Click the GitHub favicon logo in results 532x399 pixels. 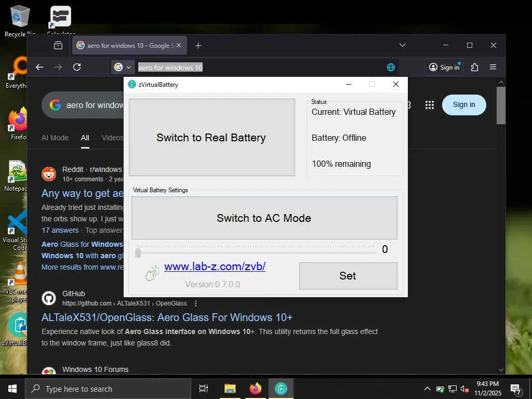click(x=49, y=298)
